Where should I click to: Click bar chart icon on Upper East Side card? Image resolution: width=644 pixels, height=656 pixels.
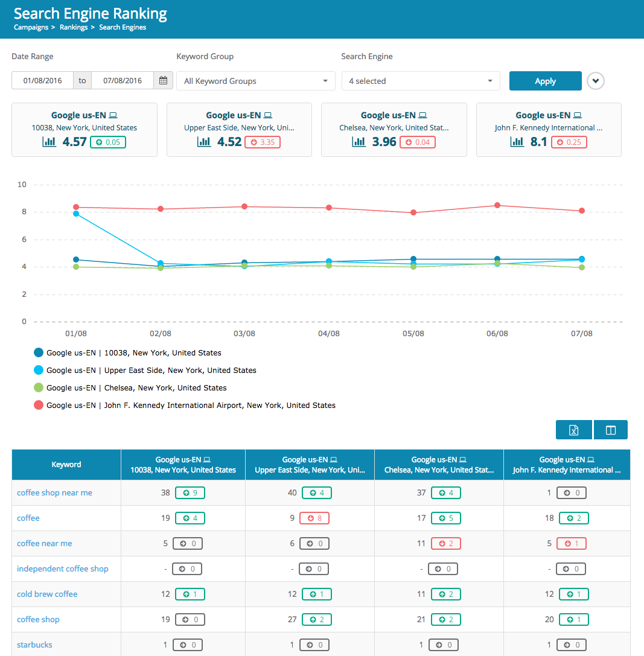204,142
